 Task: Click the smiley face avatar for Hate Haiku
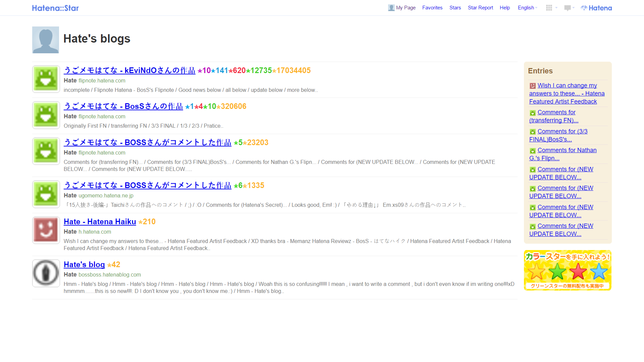coord(46,229)
